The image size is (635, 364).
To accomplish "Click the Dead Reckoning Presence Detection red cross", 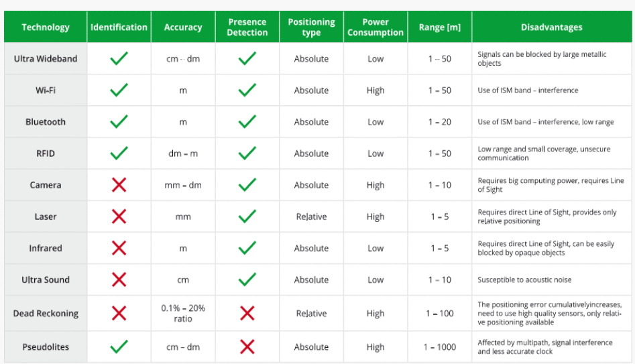I will [247, 313].
